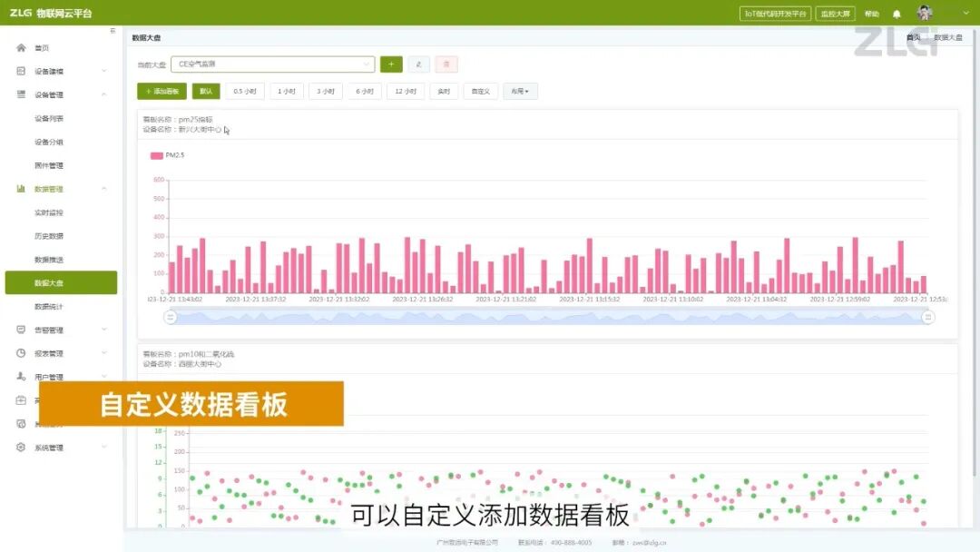The width and height of the screenshot is (980, 552).
Task: Click the 监控大屏 button in header
Action: 835,14
